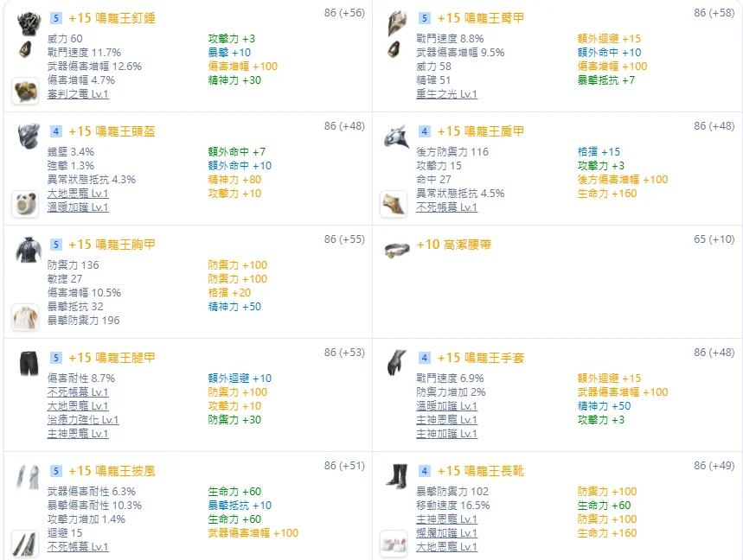
Task: Open the 審判之雹 Lv.1 skill link
Action: [x=78, y=94]
